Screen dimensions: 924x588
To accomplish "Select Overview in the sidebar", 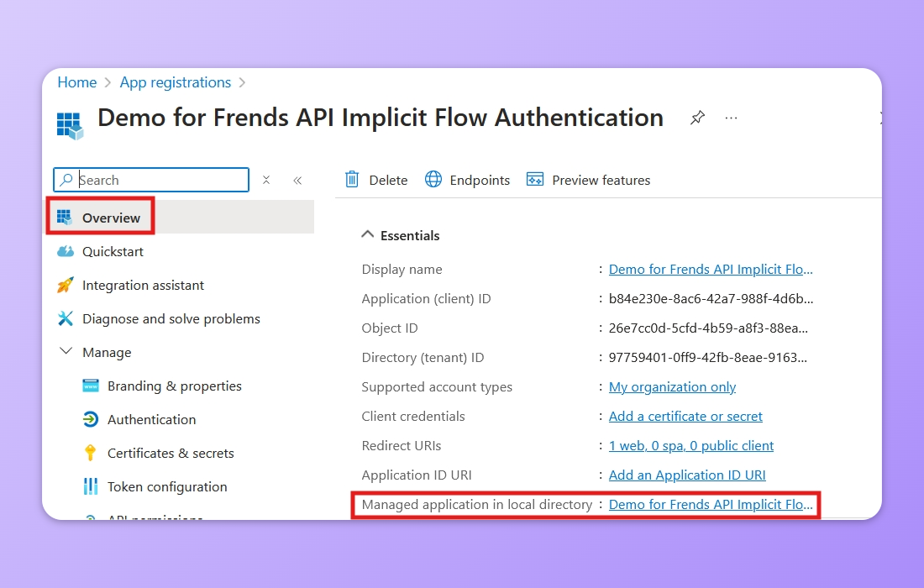I will 181,217.
